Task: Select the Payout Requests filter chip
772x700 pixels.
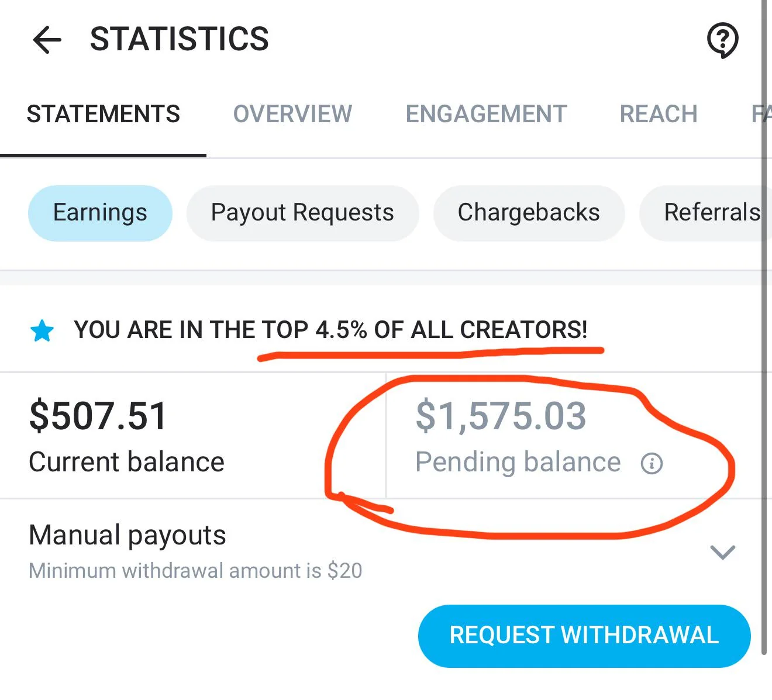Action: coord(302,213)
